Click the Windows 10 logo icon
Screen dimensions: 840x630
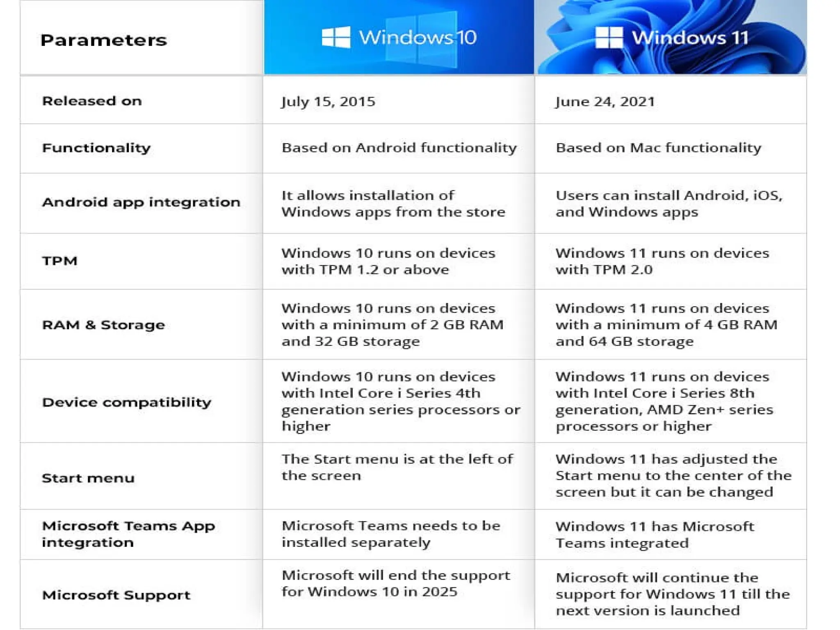[336, 37]
